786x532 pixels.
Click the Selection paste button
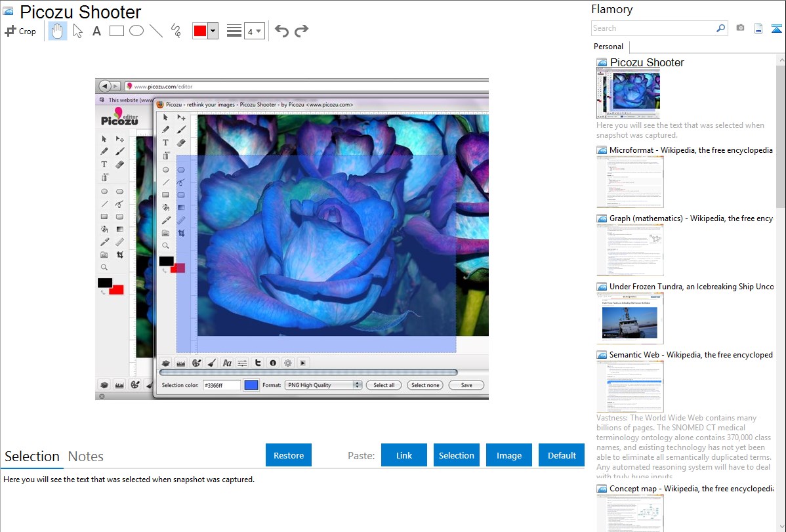point(457,455)
